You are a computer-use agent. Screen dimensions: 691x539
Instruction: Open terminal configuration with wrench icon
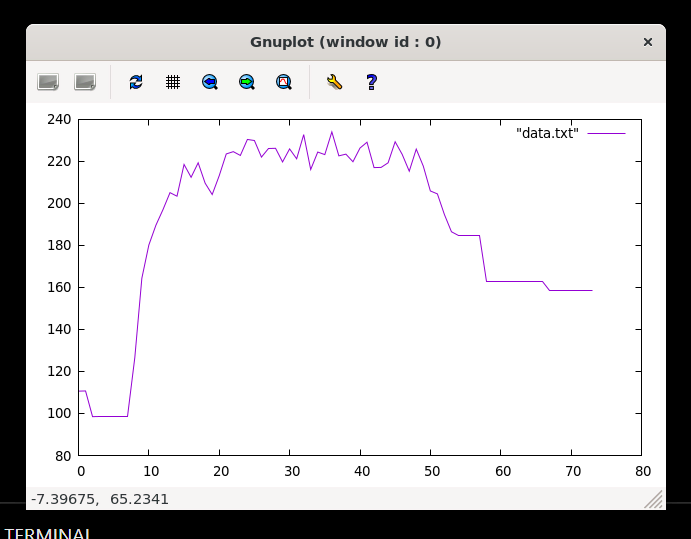tap(334, 82)
